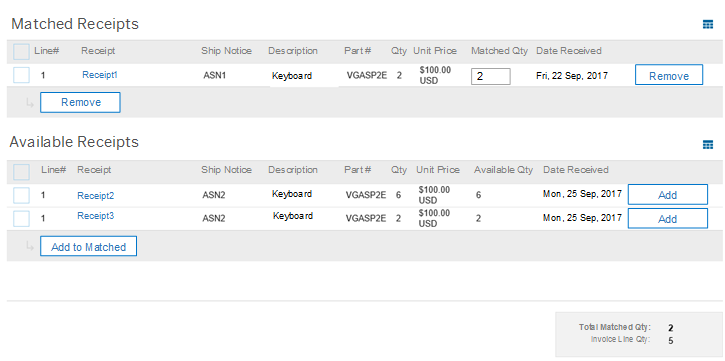This screenshot has height=361, width=725.
Task: Click the Matched Receipts heading
Action: [x=75, y=24]
